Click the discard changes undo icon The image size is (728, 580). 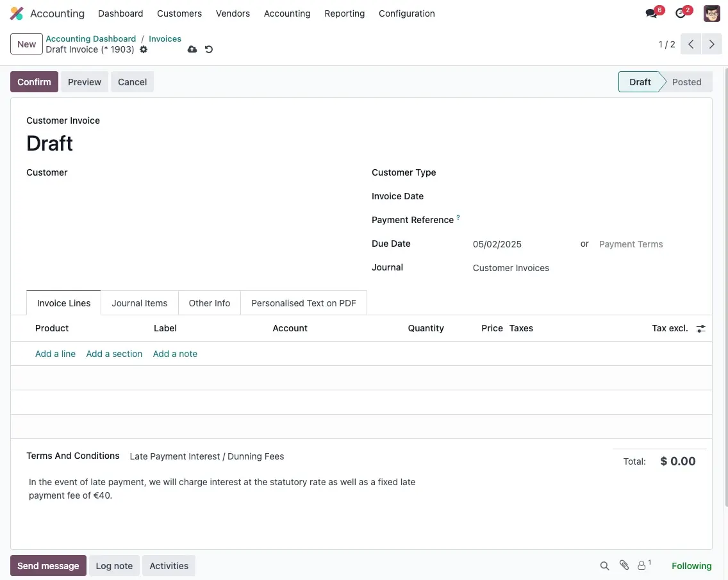pyautogui.click(x=209, y=49)
